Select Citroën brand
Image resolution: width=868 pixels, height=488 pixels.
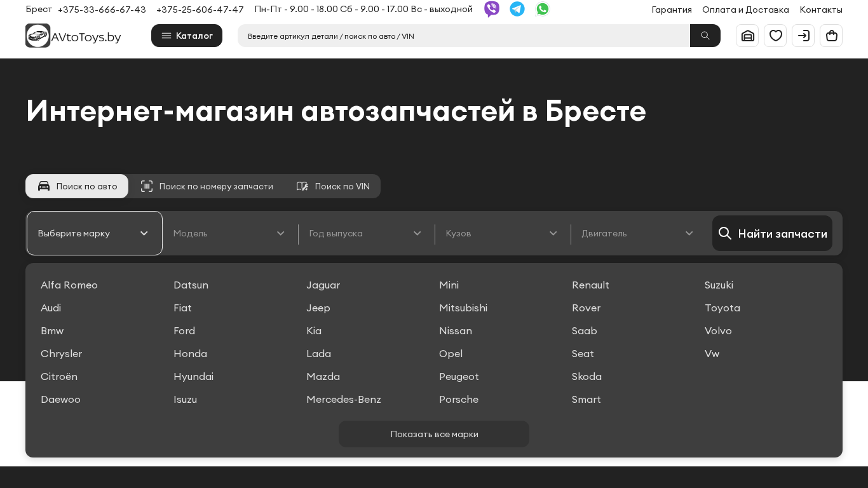pos(59,376)
